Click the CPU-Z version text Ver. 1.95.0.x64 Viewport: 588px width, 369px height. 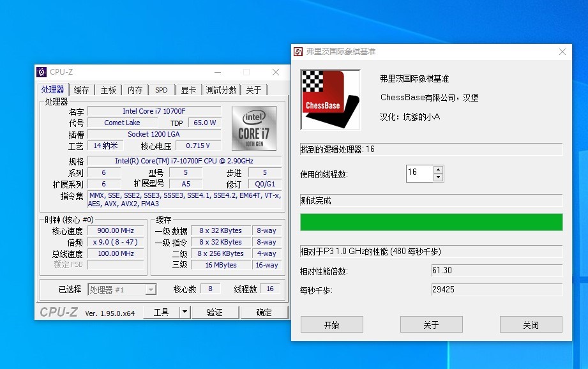click(x=110, y=313)
